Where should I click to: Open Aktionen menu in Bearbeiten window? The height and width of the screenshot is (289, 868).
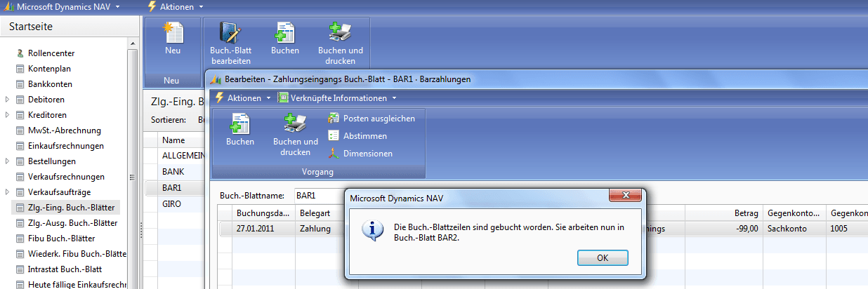pyautogui.click(x=243, y=98)
